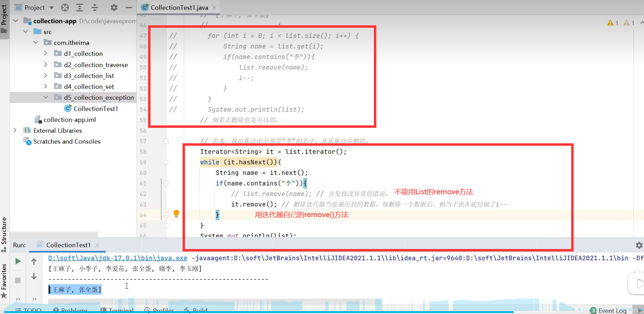Show more Run toolbar actions chevron
This screenshot has width=644, height=314.
[18, 299]
